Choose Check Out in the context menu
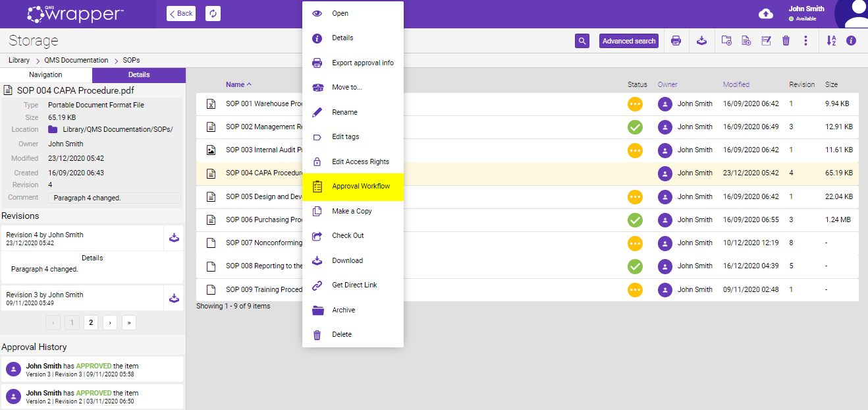The width and height of the screenshot is (868, 410). point(348,235)
